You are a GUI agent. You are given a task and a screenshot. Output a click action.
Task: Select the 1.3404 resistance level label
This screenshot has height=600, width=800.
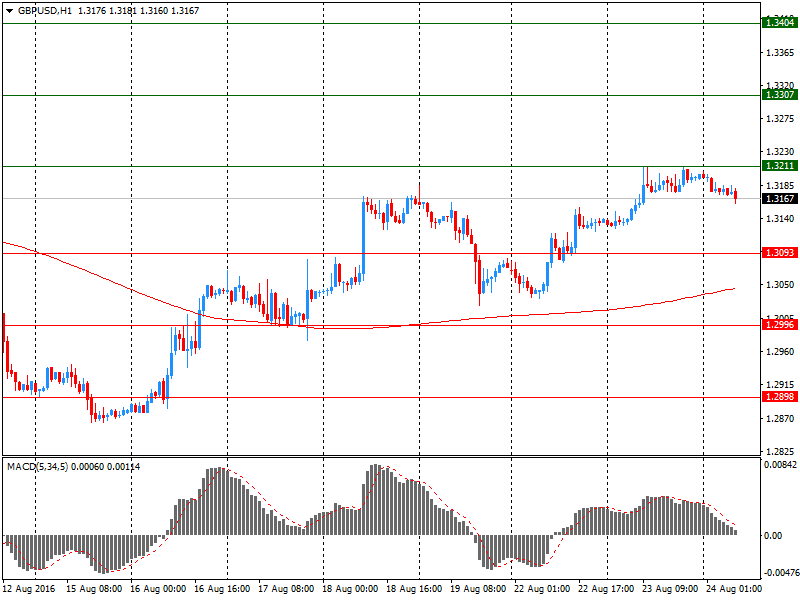(x=780, y=22)
